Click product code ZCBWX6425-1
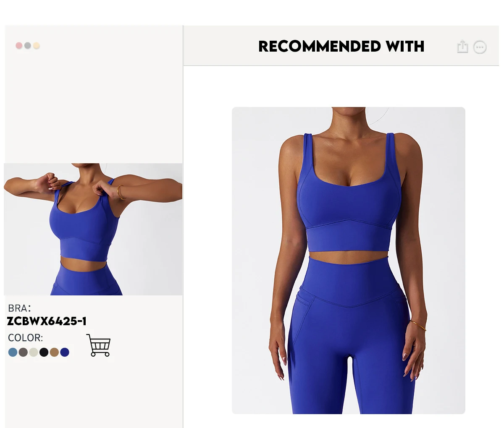 (47, 321)
